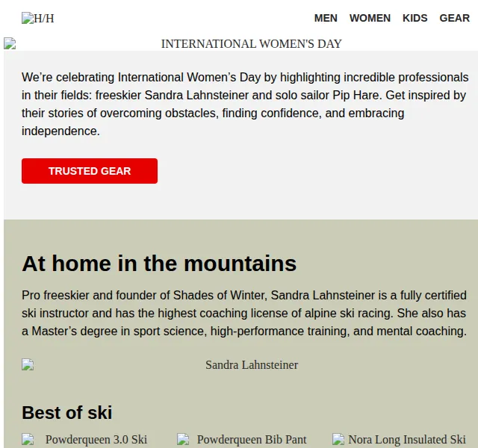Click the Powderqueen 3.0 Ski image icon
The image size is (478, 448).
[x=28, y=440]
